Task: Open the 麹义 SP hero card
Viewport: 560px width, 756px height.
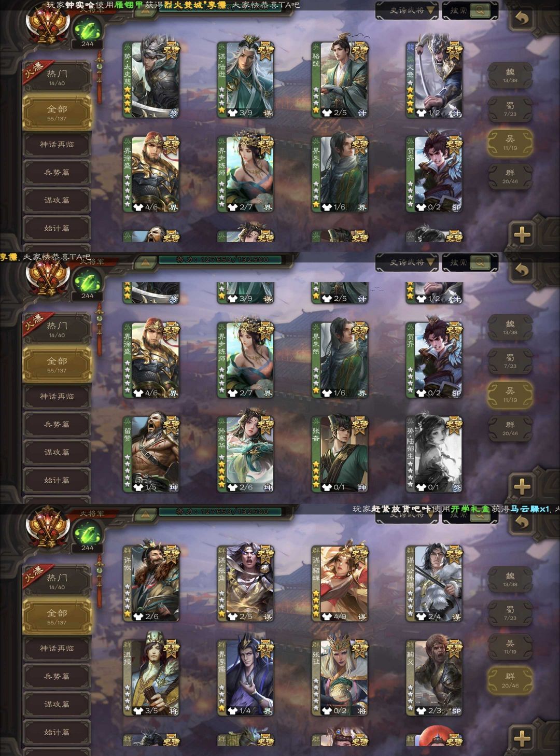Action: [x=434, y=678]
